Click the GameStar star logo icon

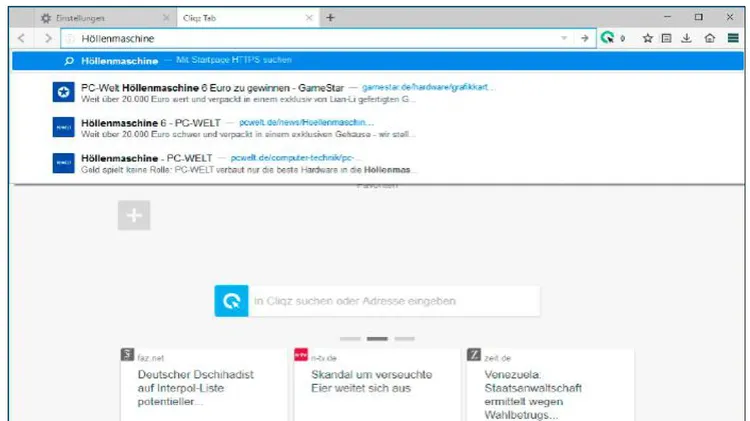[x=64, y=92]
